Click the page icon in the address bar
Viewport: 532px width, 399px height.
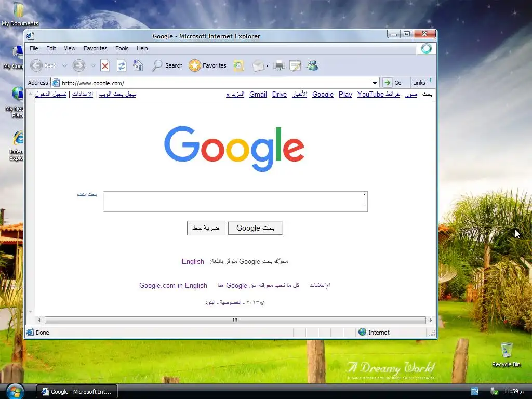(x=56, y=83)
